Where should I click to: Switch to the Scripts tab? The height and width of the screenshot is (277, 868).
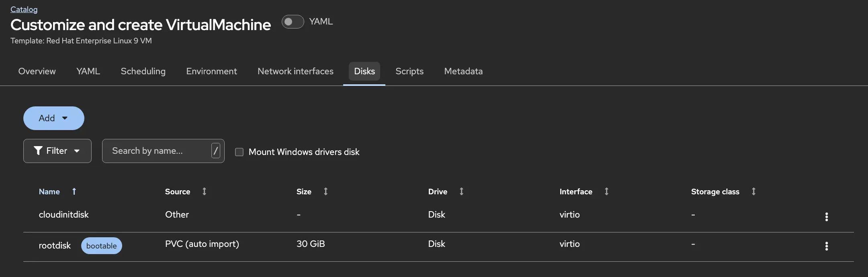(x=409, y=71)
